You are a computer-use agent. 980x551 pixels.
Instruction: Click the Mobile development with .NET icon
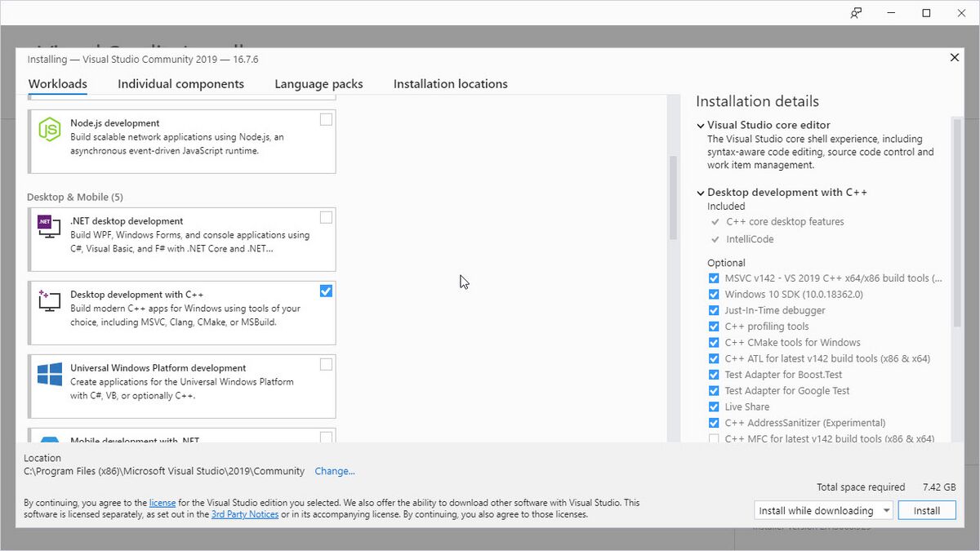click(x=50, y=438)
